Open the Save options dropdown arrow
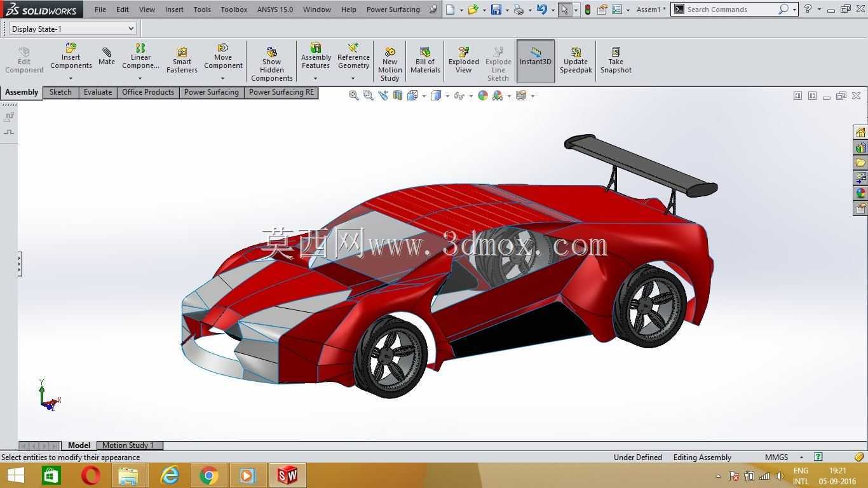Image resolution: width=868 pixels, height=488 pixels. pyautogui.click(x=507, y=10)
